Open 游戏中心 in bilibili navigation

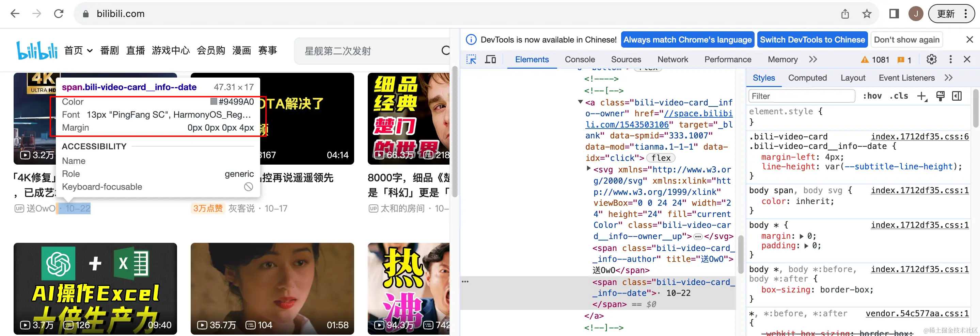[171, 50]
